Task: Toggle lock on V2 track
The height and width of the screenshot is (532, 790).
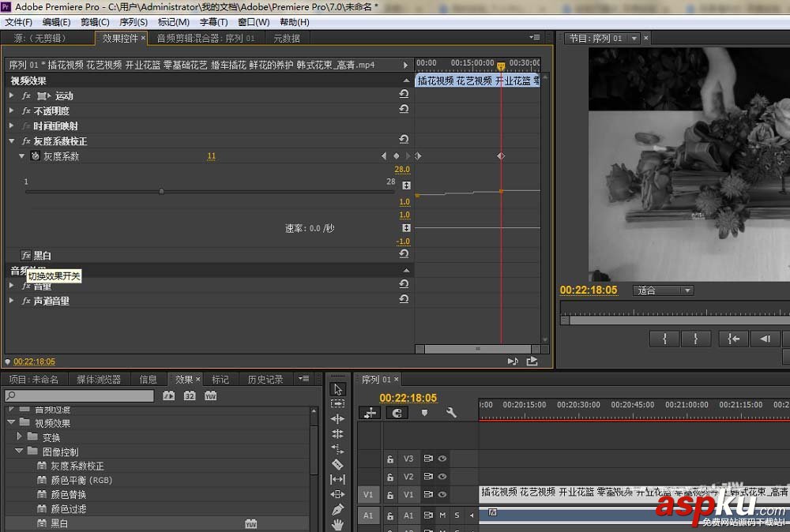Action: [389, 477]
